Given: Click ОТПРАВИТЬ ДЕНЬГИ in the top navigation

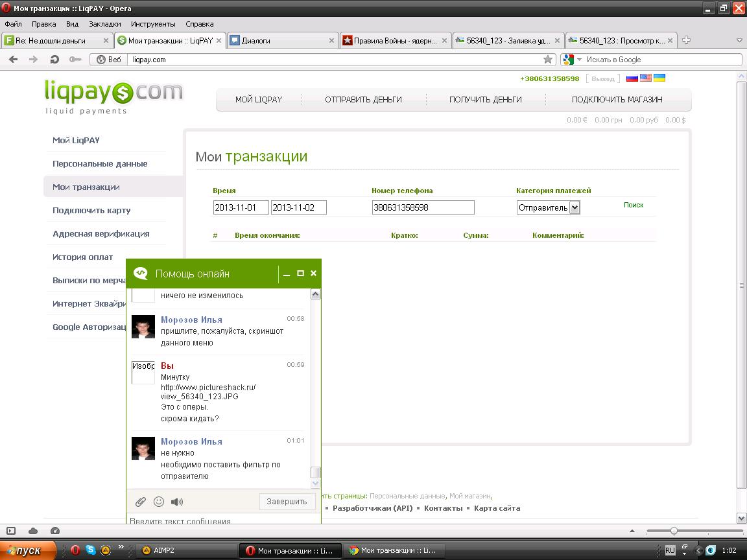Looking at the screenshot, I should (364, 100).
